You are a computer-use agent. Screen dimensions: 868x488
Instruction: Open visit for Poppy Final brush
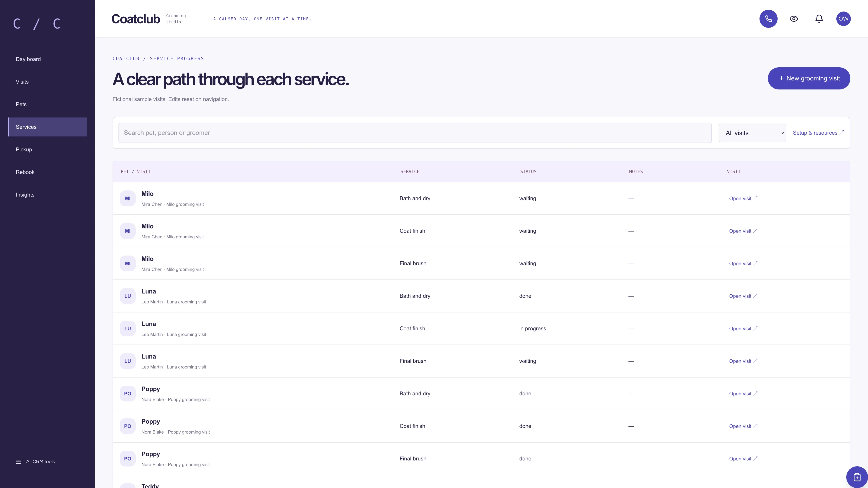[743, 459]
